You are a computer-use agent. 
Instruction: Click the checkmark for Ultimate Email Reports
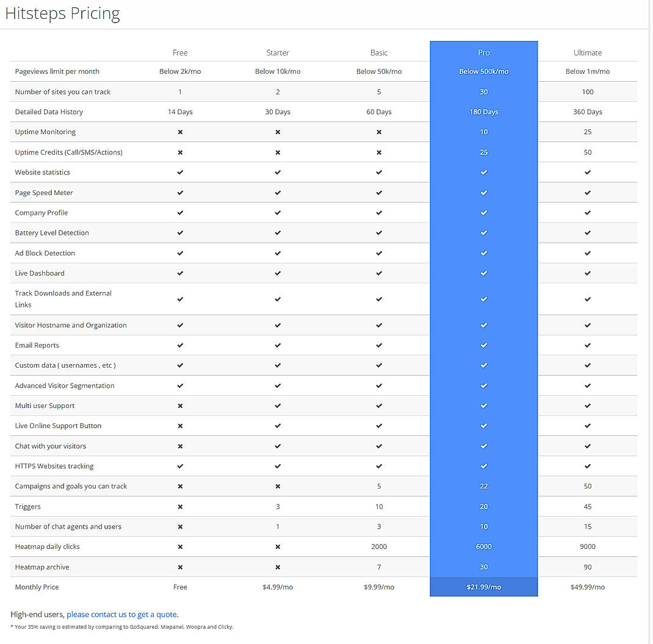[x=587, y=345]
